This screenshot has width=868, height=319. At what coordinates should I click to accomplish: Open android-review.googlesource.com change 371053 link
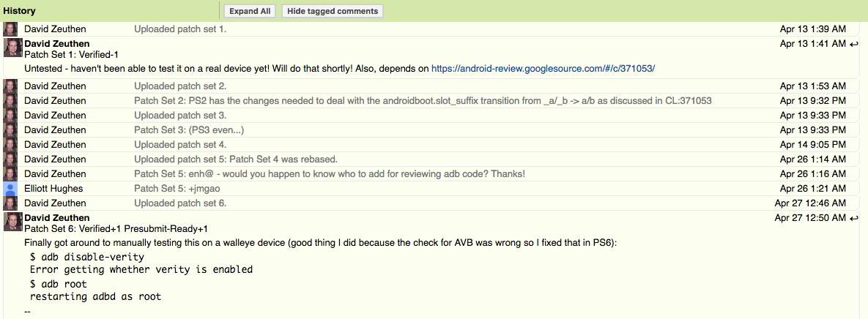543,69
